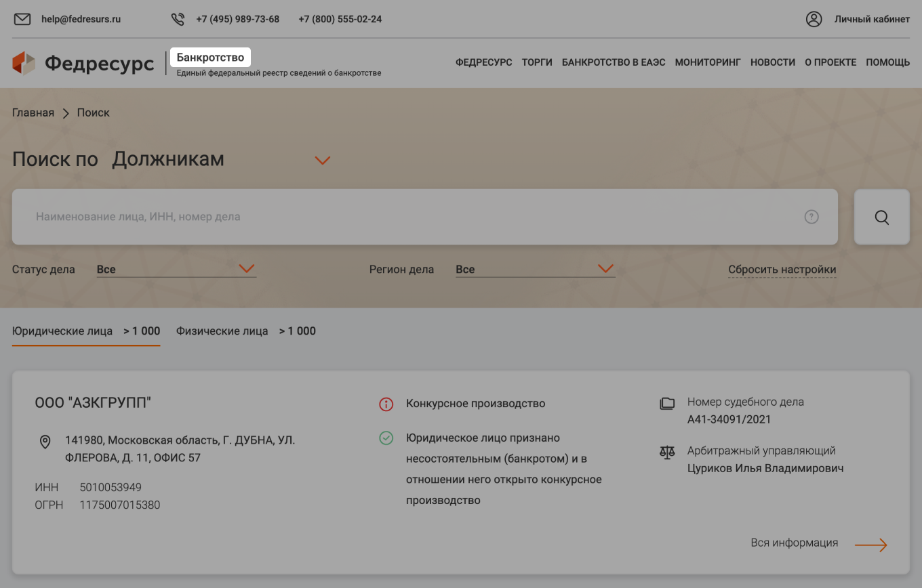The height and width of the screenshot is (588, 922).
Task: Open the МОНИТОРИНГ menu item
Action: (708, 62)
